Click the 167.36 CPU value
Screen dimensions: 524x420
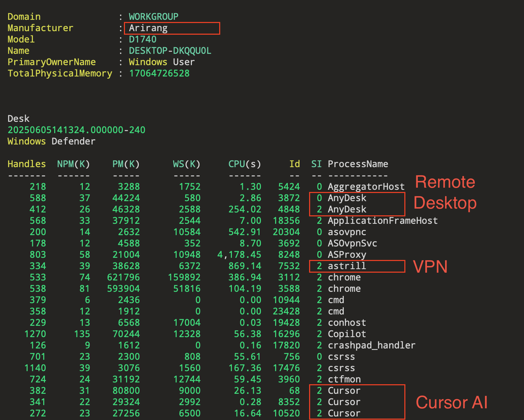pyautogui.click(x=245, y=368)
